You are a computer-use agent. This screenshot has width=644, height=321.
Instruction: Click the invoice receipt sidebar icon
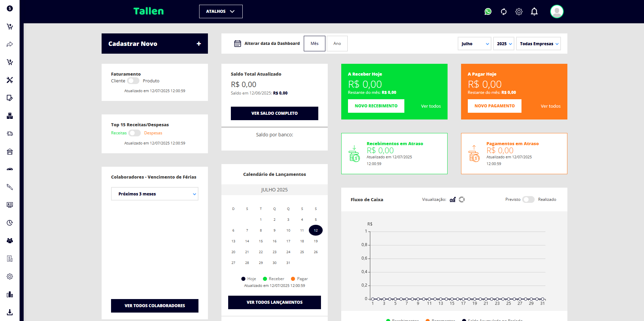(x=10, y=259)
